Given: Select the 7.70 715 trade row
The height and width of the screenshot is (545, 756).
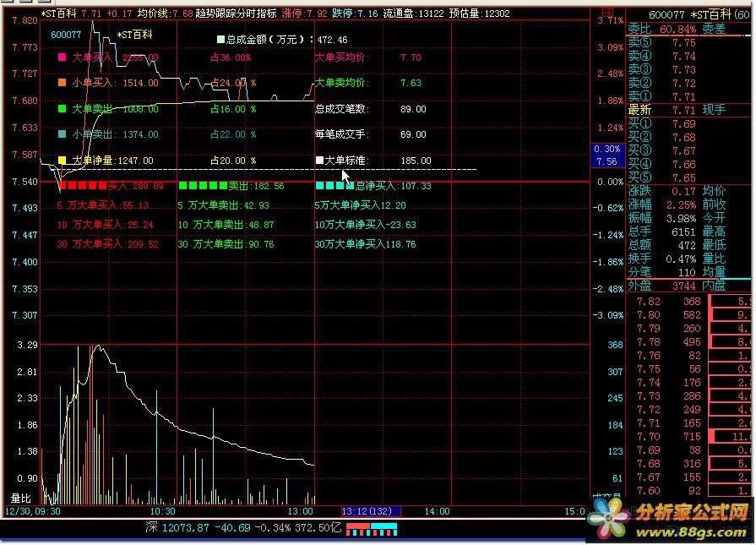Looking at the screenshot, I should coord(669,437).
